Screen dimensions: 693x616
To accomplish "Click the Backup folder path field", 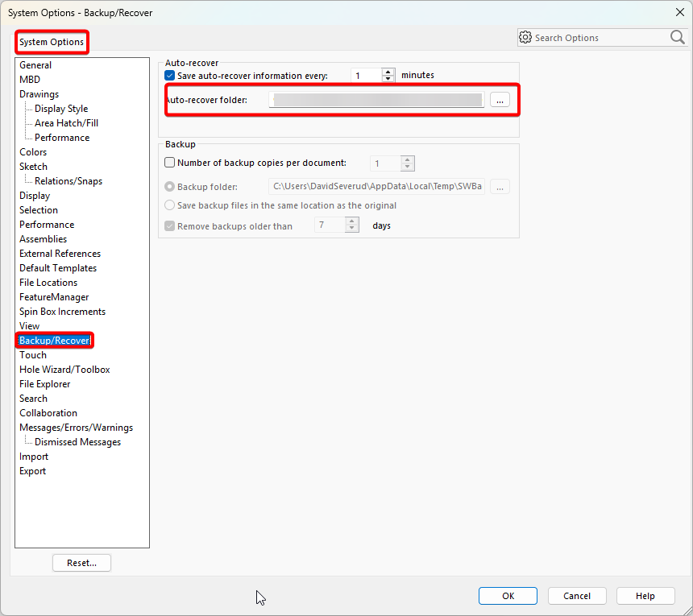I will point(376,186).
